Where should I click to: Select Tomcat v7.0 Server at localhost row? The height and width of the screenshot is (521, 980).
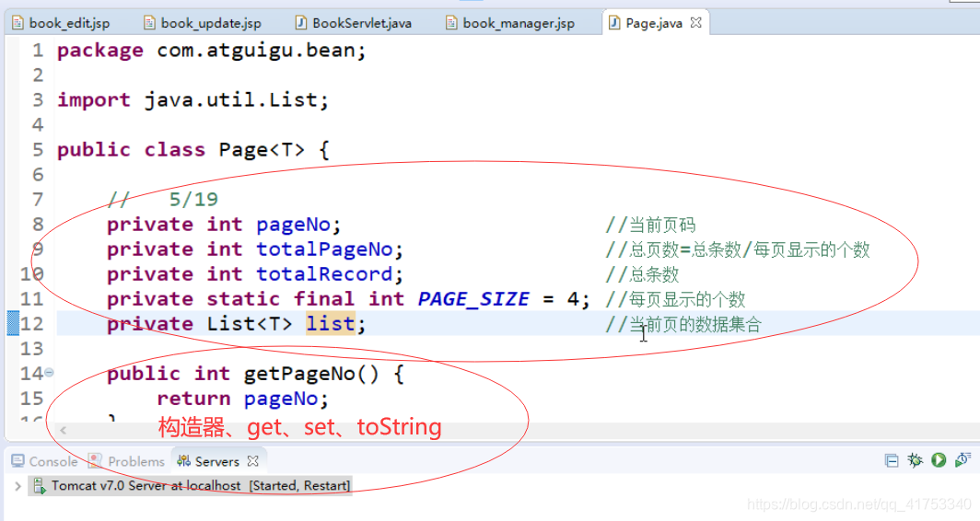tap(190, 485)
